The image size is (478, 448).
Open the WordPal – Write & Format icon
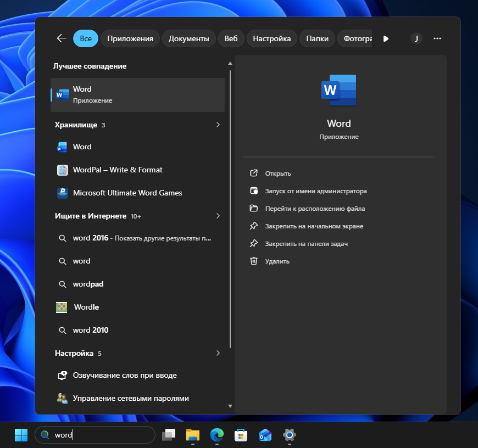click(62, 170)
